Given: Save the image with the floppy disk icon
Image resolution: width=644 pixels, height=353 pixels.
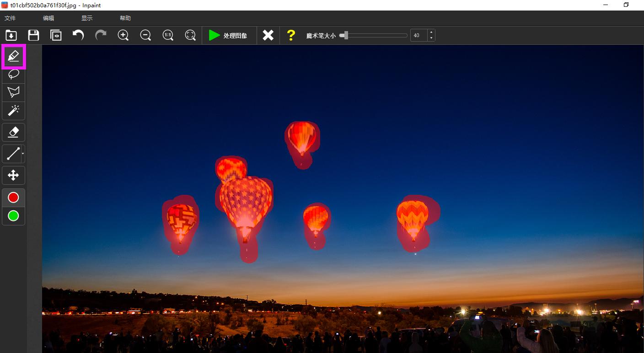Looking at the screenshot, I should [33, 35].
